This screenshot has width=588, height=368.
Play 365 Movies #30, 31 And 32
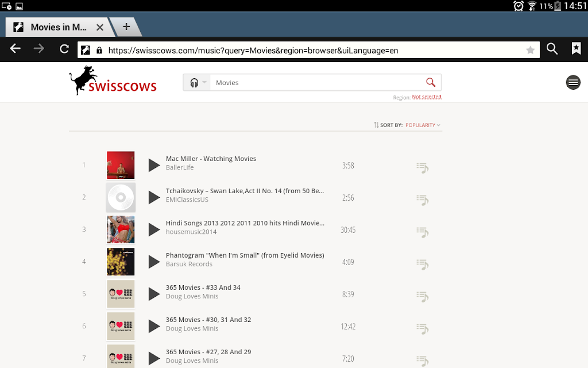click(x=154, y=327)
